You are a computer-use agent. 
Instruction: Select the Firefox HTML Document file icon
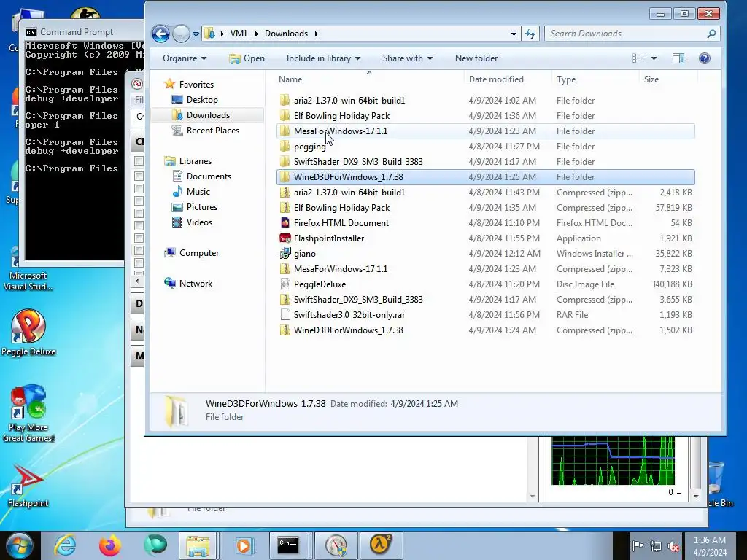pos(285,223)
